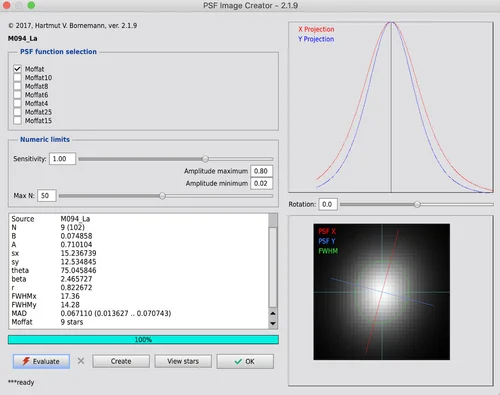Click the A value 0.710104

(76, 245)
